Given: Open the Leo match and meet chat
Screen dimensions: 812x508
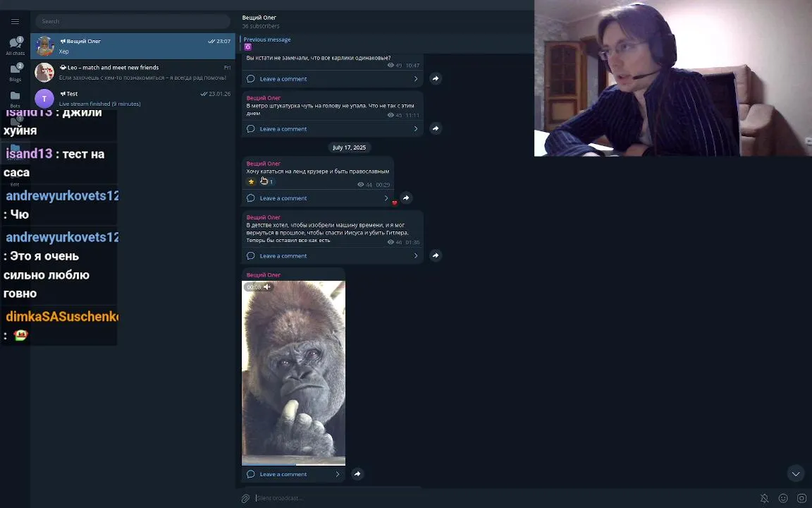Looking at the screenshot, I should pos(133,73).
